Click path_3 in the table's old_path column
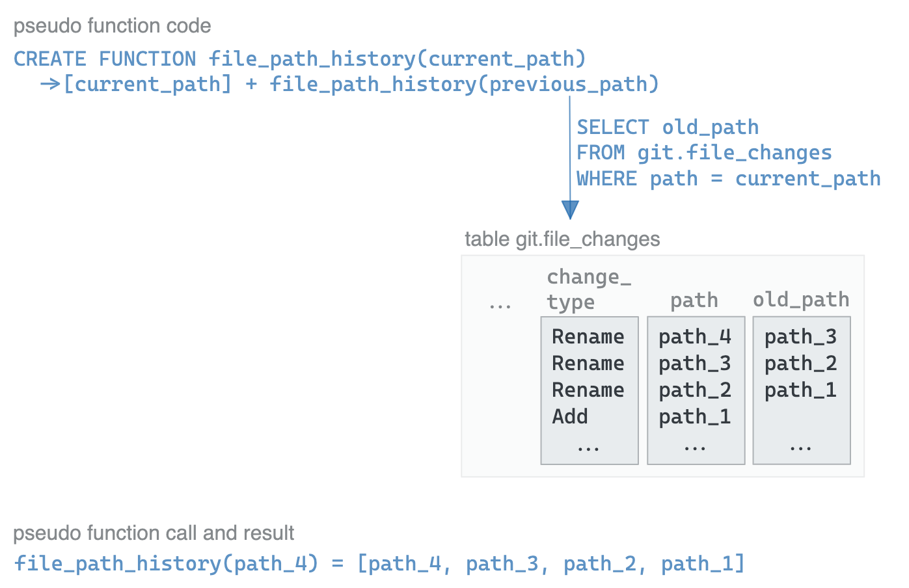The width and height of the screenshot is (909, 588). 800,337
